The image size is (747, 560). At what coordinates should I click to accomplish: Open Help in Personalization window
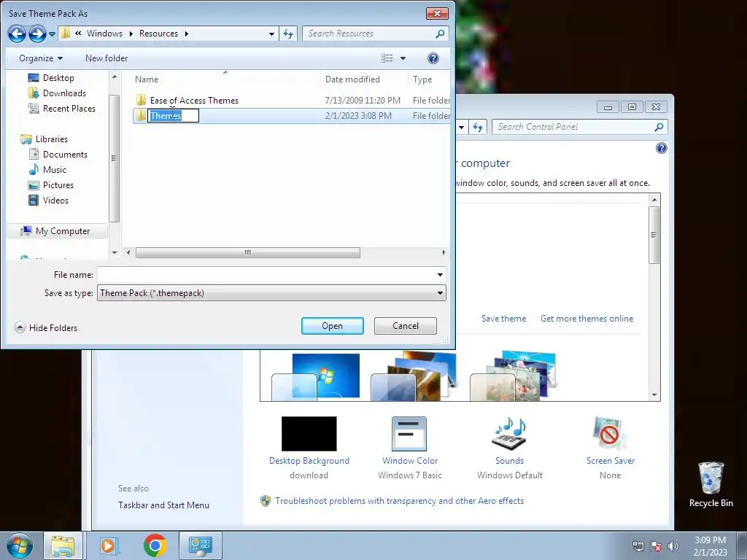(x=661, y=148)
